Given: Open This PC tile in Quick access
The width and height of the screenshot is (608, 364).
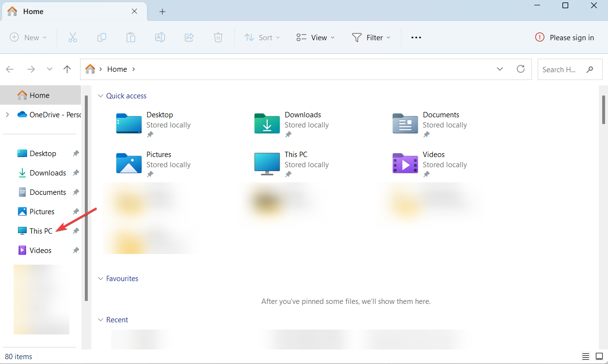Looking at the screenshot, I should [x=292, y=164].
